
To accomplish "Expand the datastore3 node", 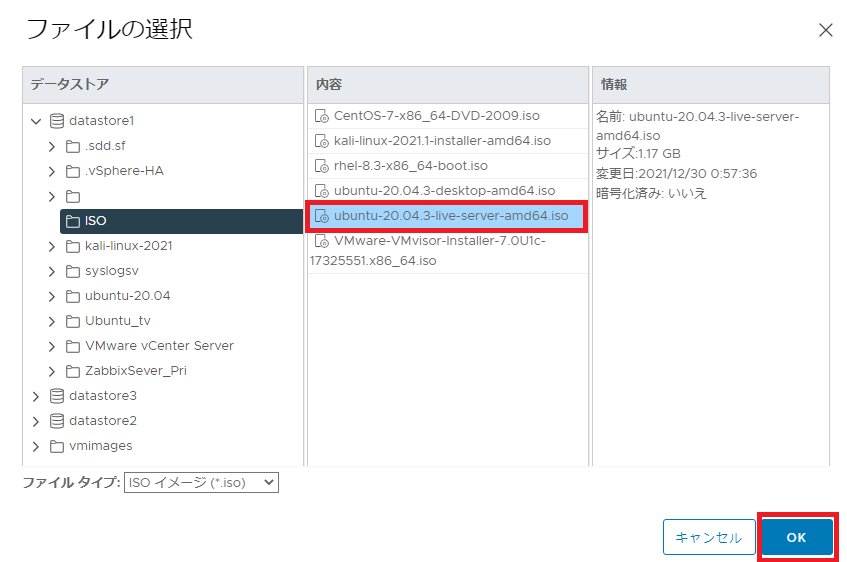I will click(x=36, y=396).
